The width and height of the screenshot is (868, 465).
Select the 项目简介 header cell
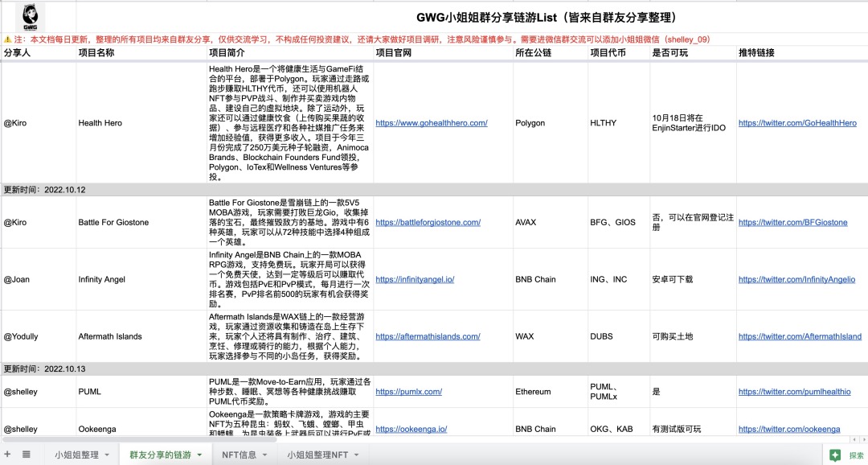click(x=290, y=52)
